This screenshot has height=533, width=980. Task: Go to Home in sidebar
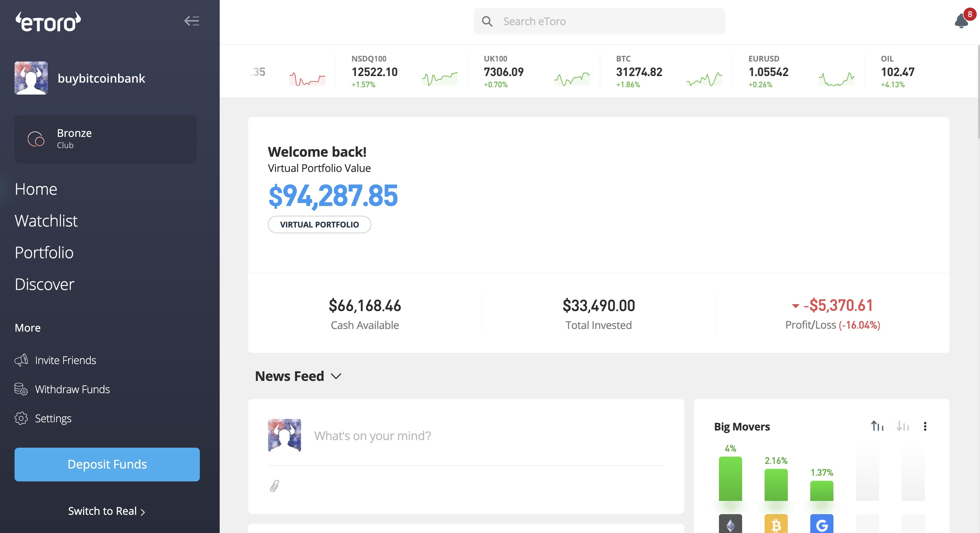click(36, 189)
